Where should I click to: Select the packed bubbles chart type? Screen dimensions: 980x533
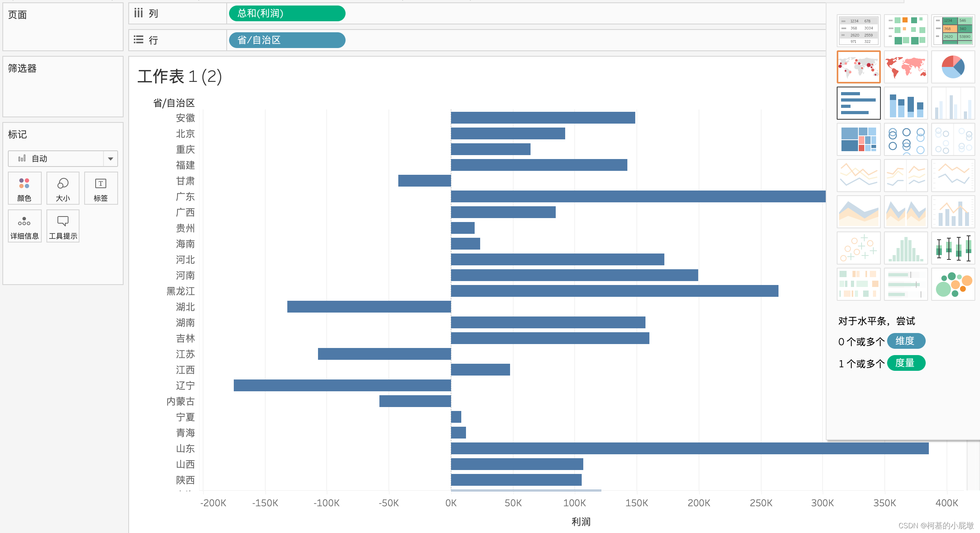tap(953, 284)
